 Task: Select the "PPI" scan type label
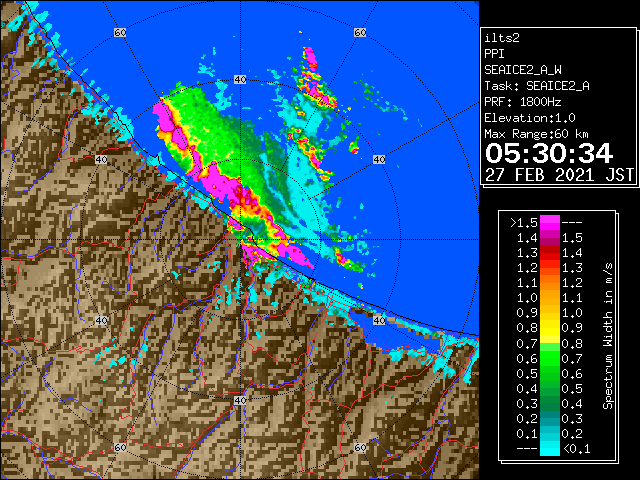pos(494,54)
